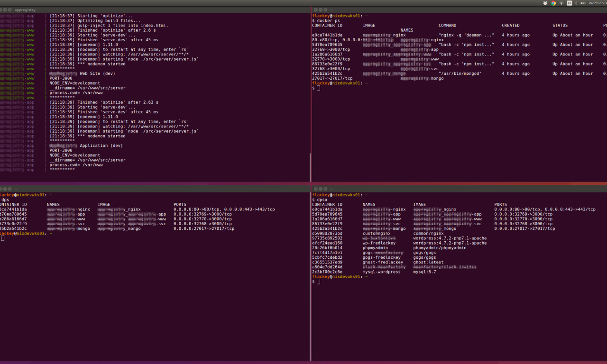Click container ID e0ca7441b1da in docker ps
The image size is (607, 364).
click(327, 35)
